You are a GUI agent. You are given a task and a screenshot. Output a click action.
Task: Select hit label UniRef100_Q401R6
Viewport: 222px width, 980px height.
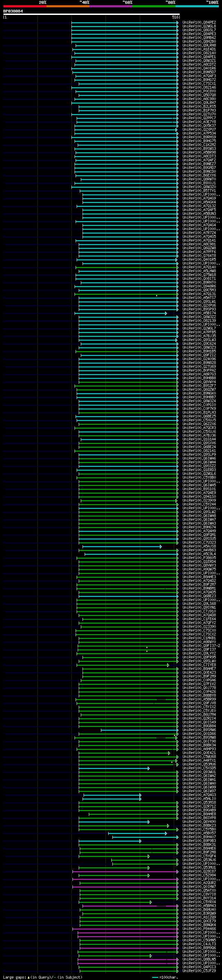199,68
